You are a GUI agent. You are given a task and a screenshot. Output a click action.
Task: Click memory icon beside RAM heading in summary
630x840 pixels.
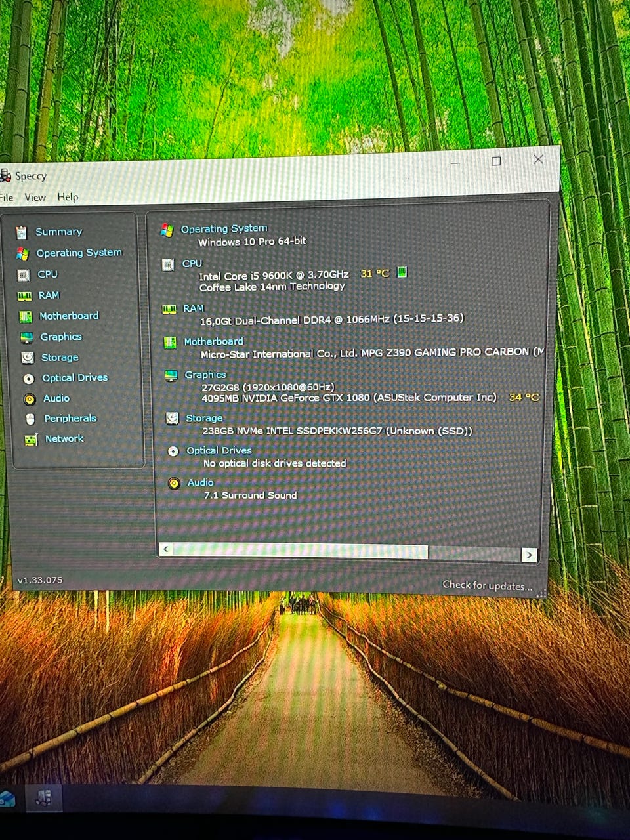169,309
